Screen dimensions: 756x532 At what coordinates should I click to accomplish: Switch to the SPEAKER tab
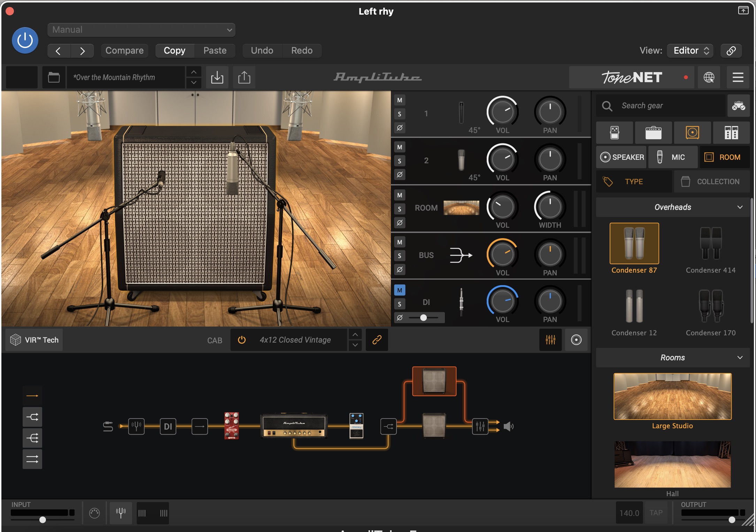click(x=622, y=157)
